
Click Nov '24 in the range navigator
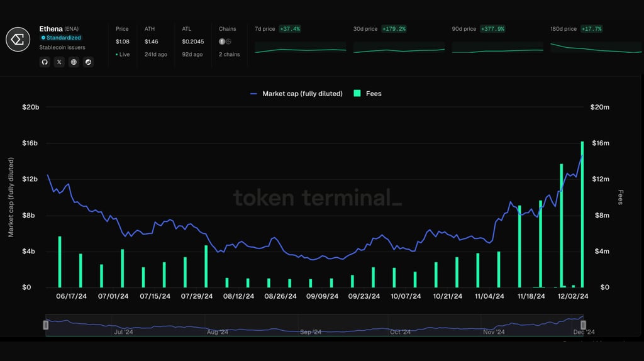[x=494, y=332]
